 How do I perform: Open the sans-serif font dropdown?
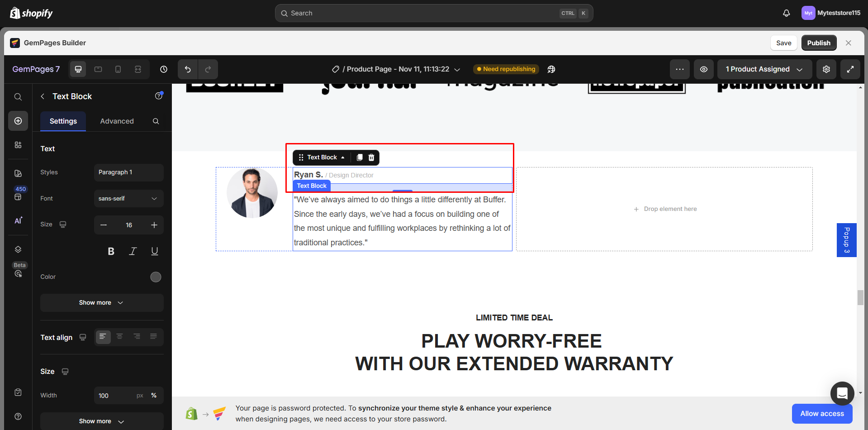tap(128, 198)
